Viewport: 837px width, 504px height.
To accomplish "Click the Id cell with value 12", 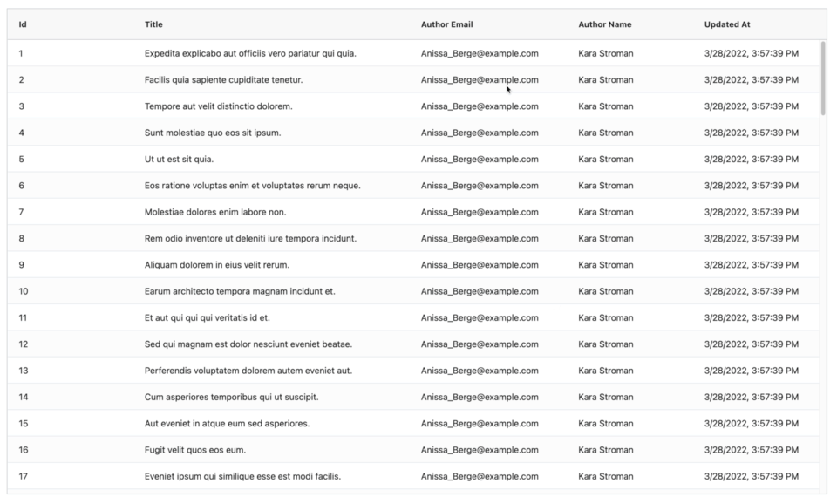I will click(x=24, y=344).
